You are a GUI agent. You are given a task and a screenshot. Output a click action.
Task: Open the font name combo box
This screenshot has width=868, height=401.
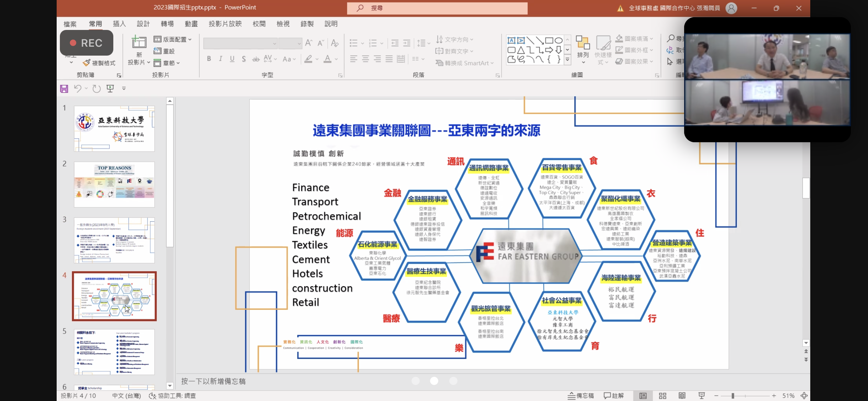[240, 43]
